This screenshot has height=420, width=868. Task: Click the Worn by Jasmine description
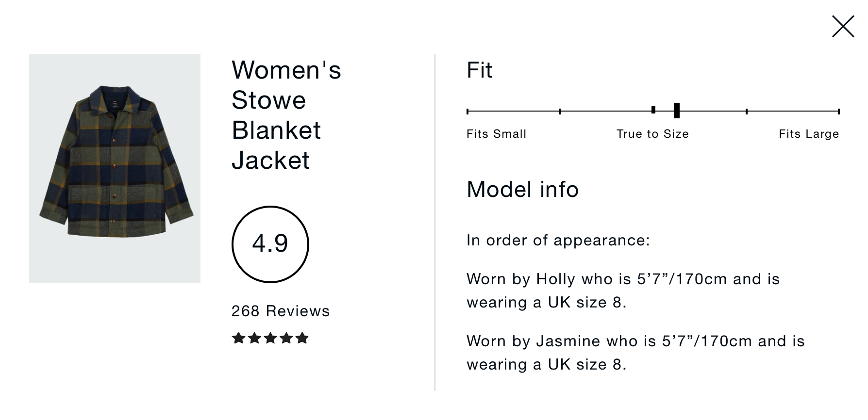[635, 353]
